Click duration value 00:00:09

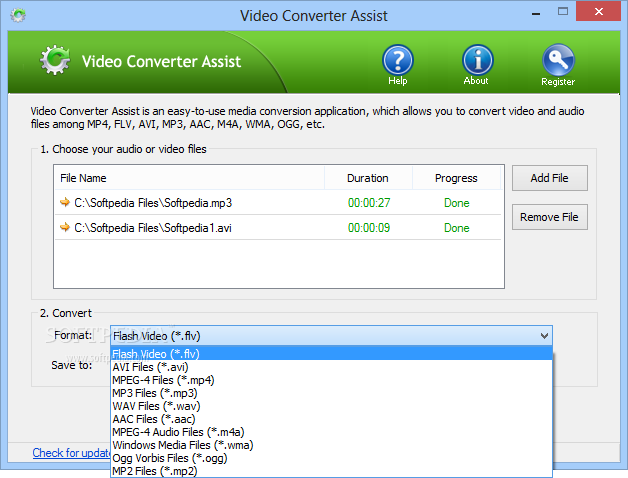[369, 228]
